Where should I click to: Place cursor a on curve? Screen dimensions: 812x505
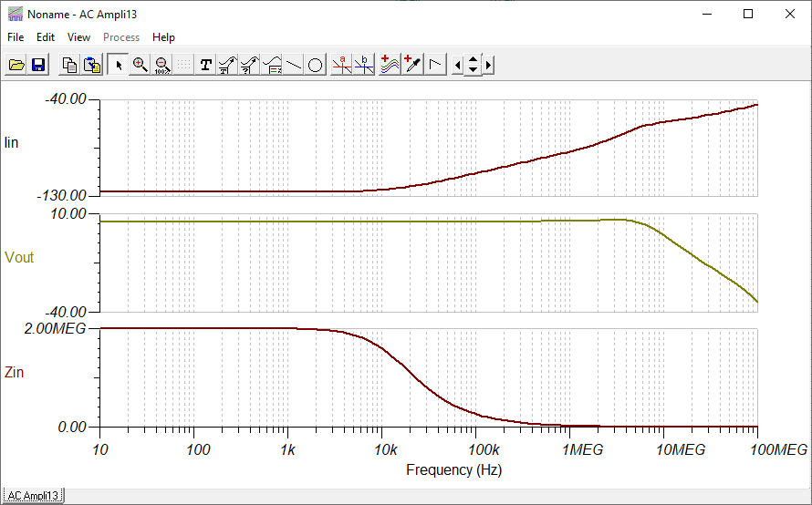pyautogui.click(x=341, y=65)
